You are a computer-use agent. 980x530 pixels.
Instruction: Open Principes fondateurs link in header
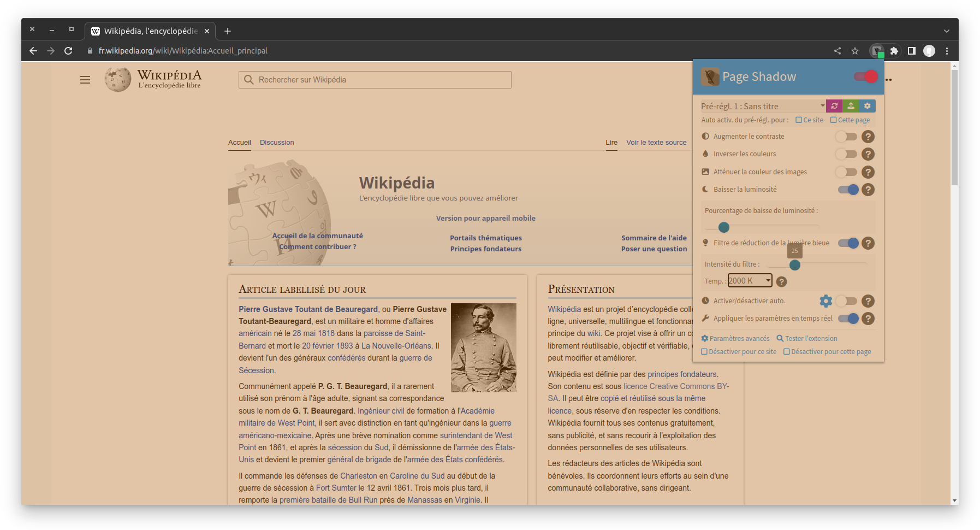pos(486,249)
